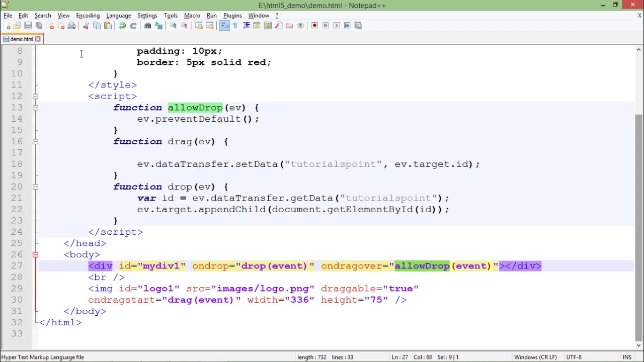
Task: Cut selection with the scissors icon
Action: point(86,26)
